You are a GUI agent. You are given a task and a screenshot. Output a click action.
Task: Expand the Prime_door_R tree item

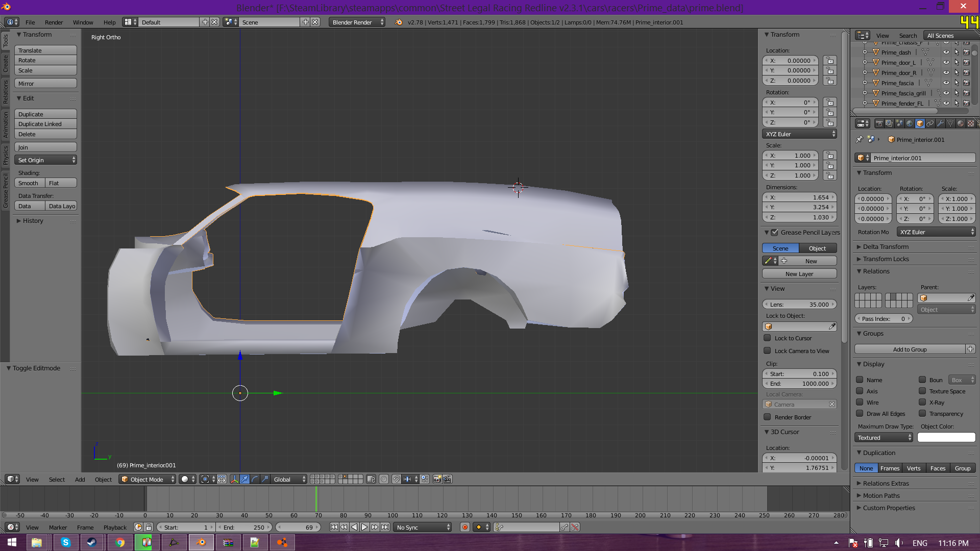tap(865, 72)
